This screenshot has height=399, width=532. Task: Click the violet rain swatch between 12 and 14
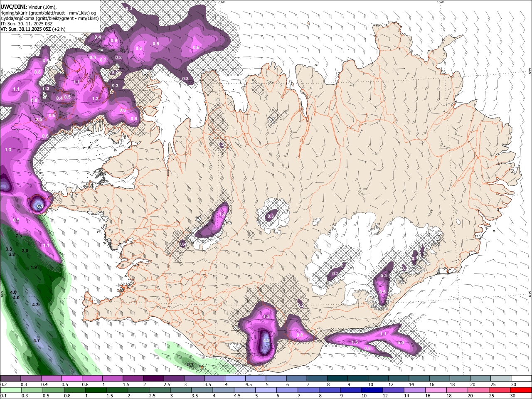click(393, 390)
